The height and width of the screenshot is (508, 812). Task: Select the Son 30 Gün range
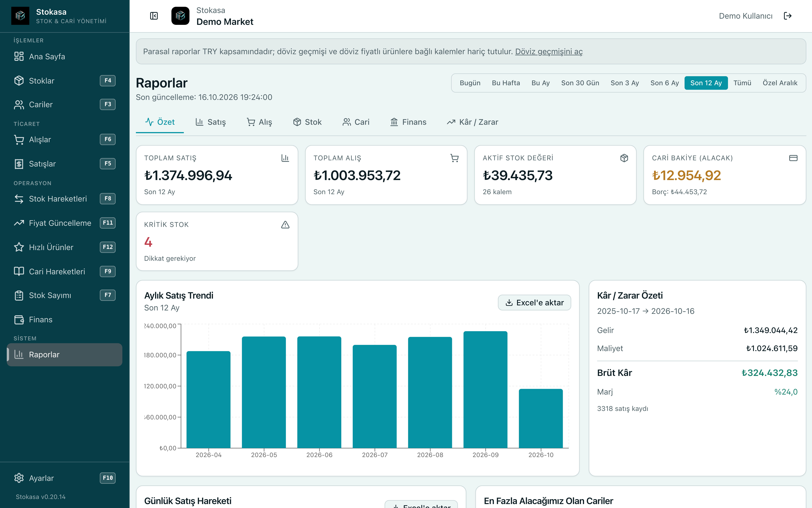tap(580, 83)
